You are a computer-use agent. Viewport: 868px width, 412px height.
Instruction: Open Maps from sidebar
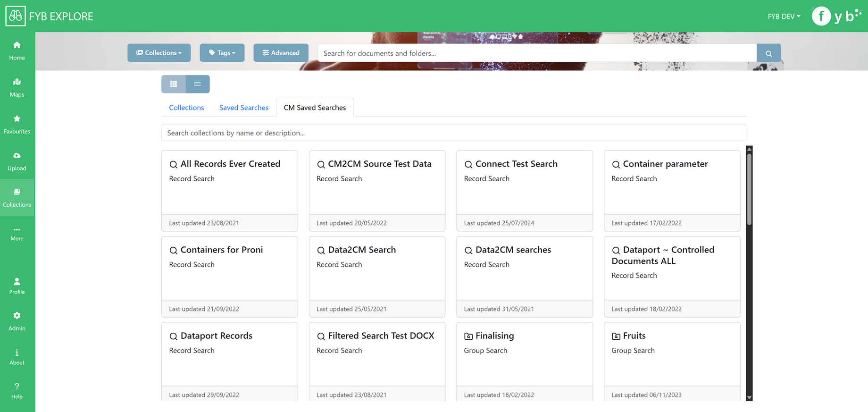[x=17, y=87]
